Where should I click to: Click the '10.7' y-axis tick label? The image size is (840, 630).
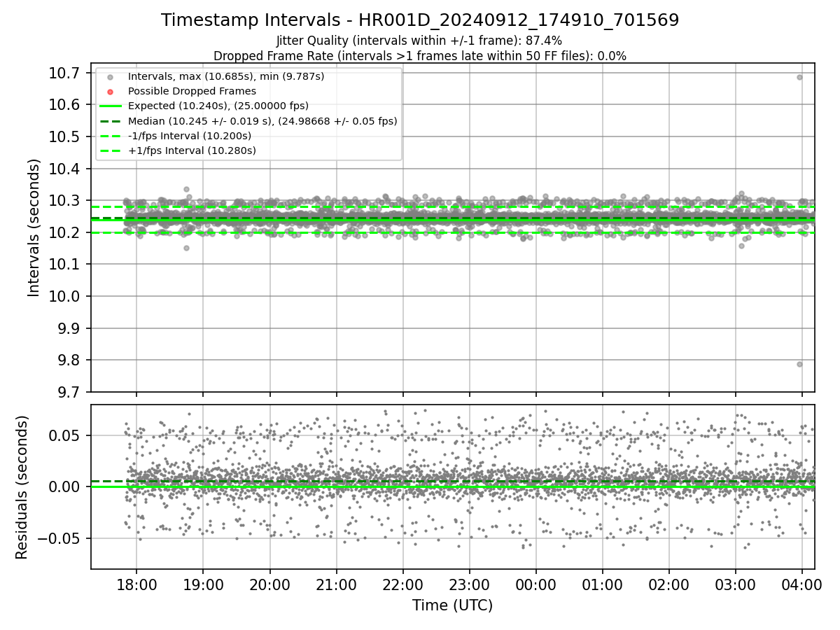[x=65, y=73]
